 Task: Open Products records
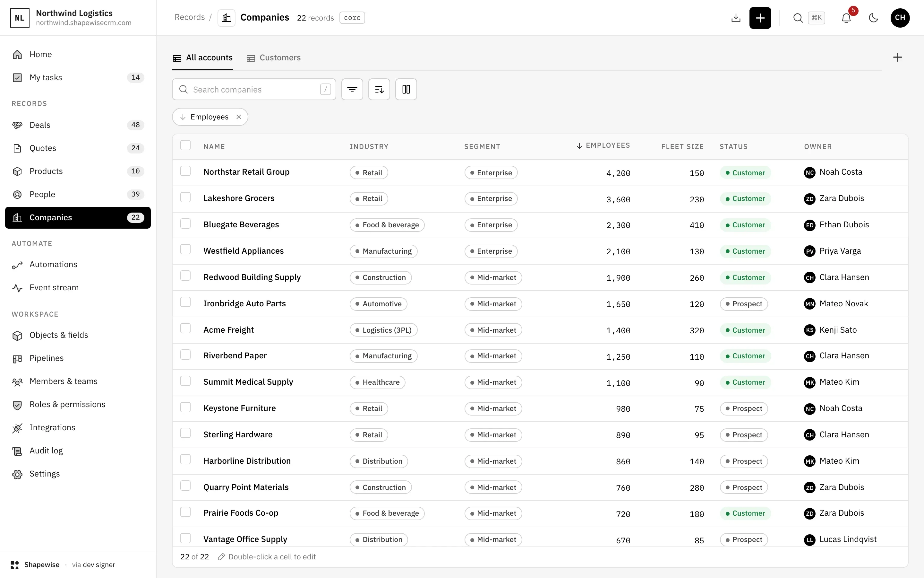(78, 171)
